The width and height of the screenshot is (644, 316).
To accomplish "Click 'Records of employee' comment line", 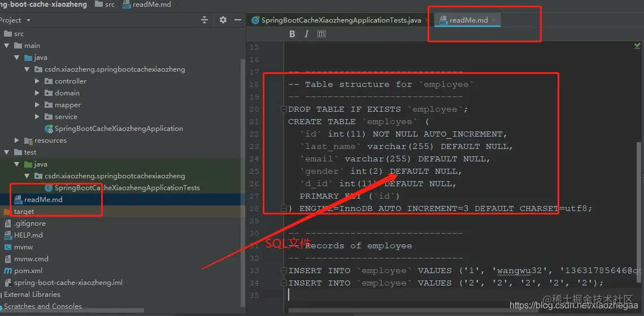I will (x=350, y=246).
